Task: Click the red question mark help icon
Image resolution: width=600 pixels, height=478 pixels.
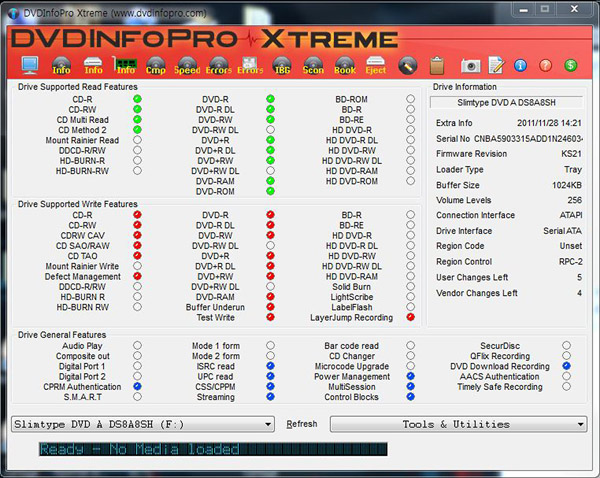Action: click(x=545, y=65)
